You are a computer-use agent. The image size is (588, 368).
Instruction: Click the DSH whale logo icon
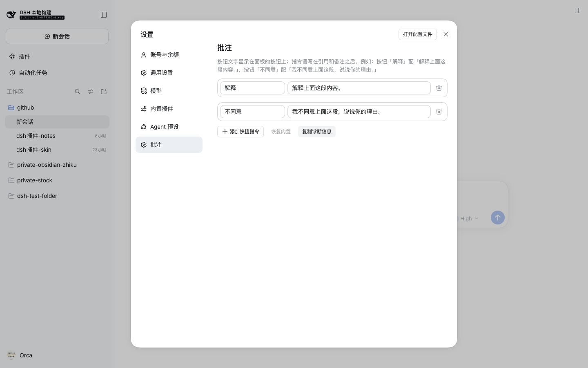click(x=11, y=15)
